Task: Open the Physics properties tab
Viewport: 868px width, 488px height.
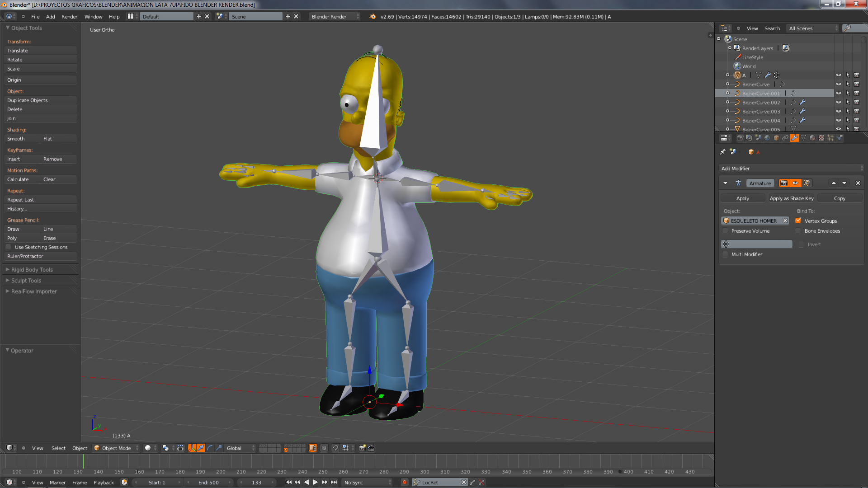Action: coord(840,138)
